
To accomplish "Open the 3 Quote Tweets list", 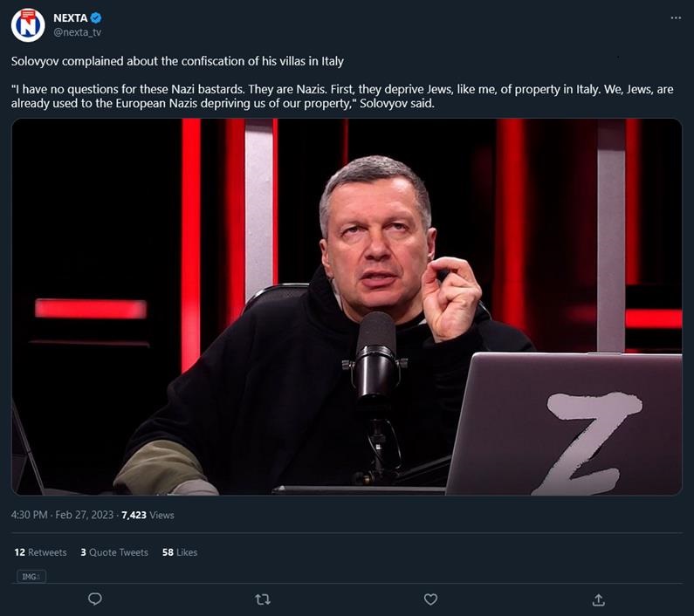I will click(113, 552).
